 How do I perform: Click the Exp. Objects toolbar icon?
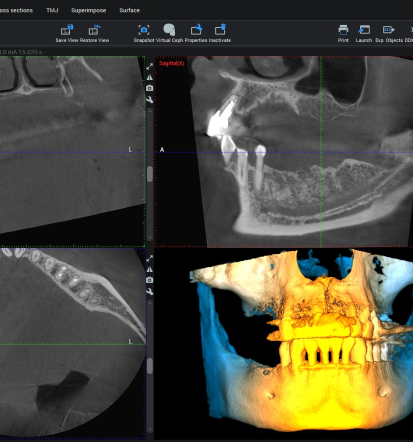[388, 30]
